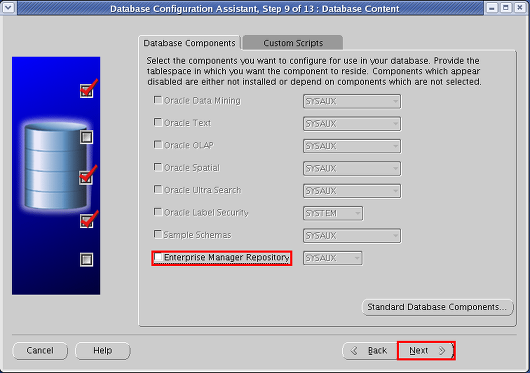
Task: Expand Oracle Ultra Search tablespace dropdown
Action: click(x=352, y=191)
